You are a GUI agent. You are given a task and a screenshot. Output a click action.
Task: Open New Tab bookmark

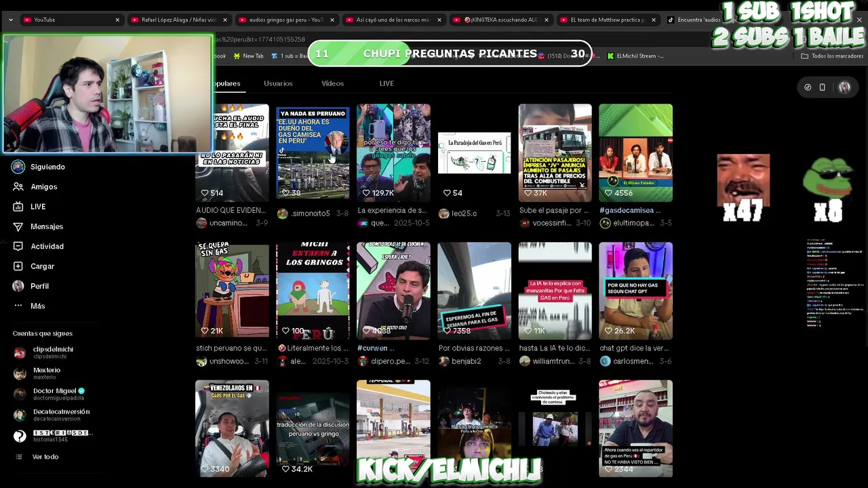248,56
